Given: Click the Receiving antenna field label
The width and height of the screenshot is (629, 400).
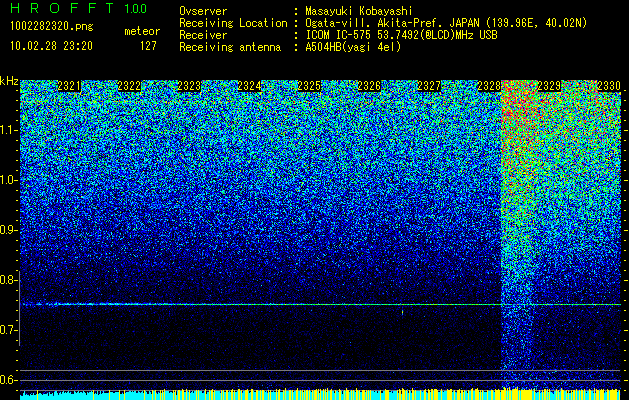Looking at the screenshot, I should (230, 47).
